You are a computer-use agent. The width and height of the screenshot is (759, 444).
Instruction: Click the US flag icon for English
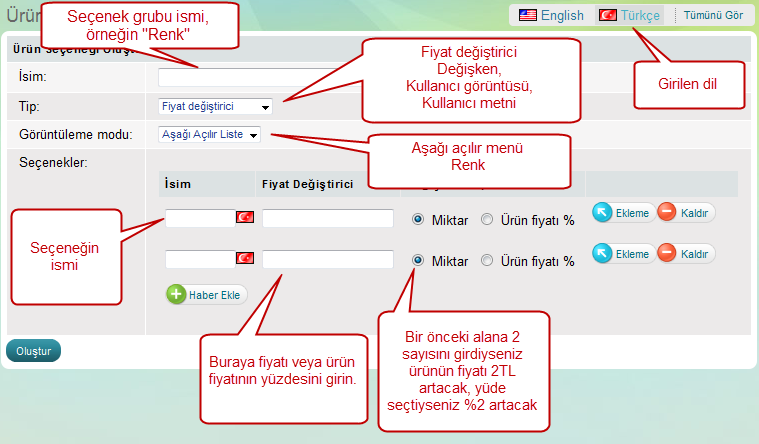pos(527,15)
